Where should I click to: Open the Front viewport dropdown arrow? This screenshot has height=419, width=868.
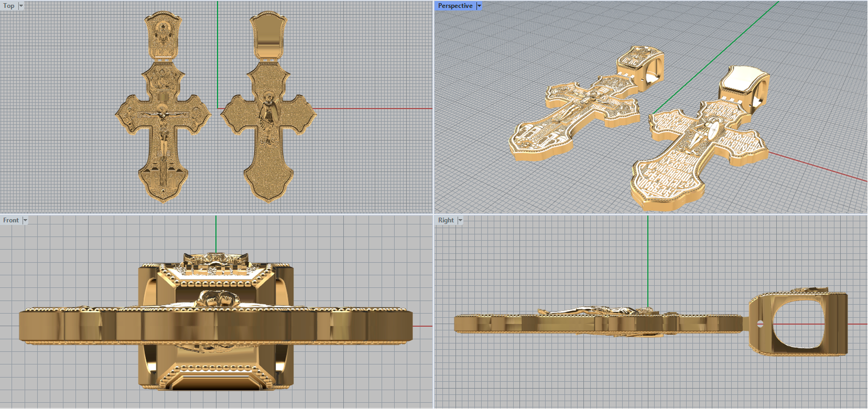pos(25,220)
